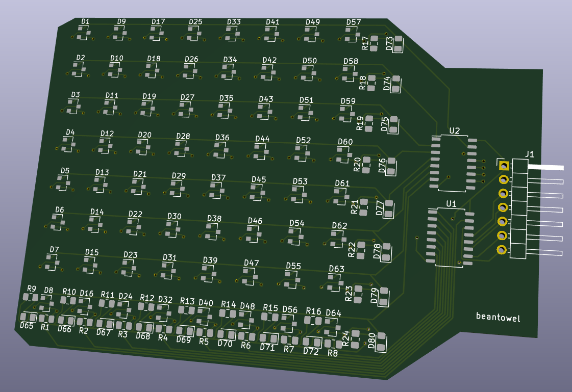
Task: Click the D65 diode label
Action: coord(27,326)
